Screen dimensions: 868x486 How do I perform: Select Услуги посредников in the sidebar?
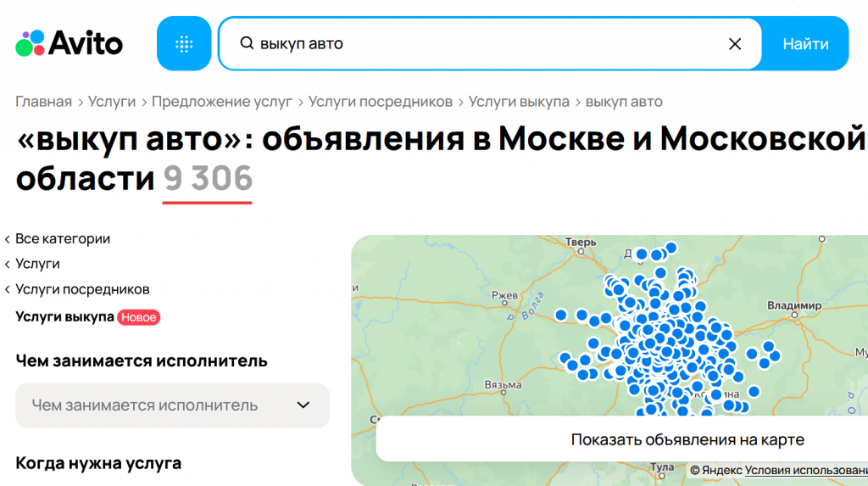82,289
